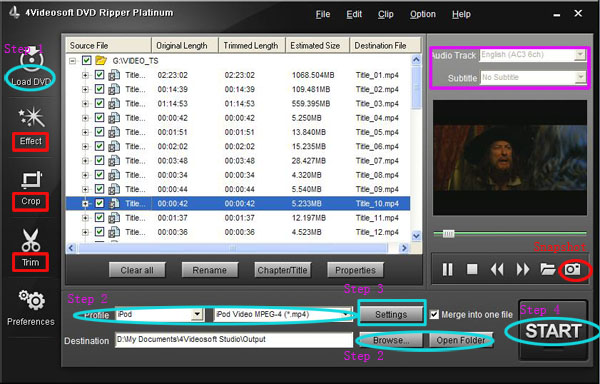
Task: Click the video preview area
Action: (510, 158)
